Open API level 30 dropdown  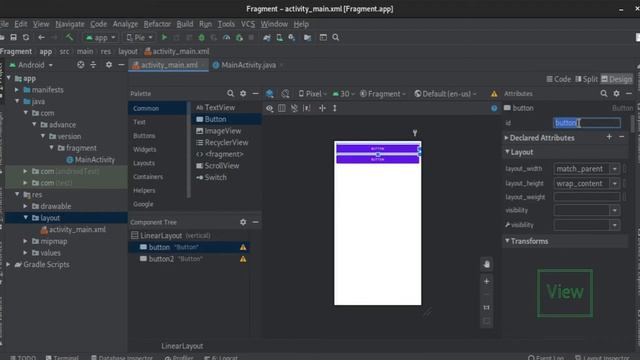pyautogui.click(x=343, y=94)
